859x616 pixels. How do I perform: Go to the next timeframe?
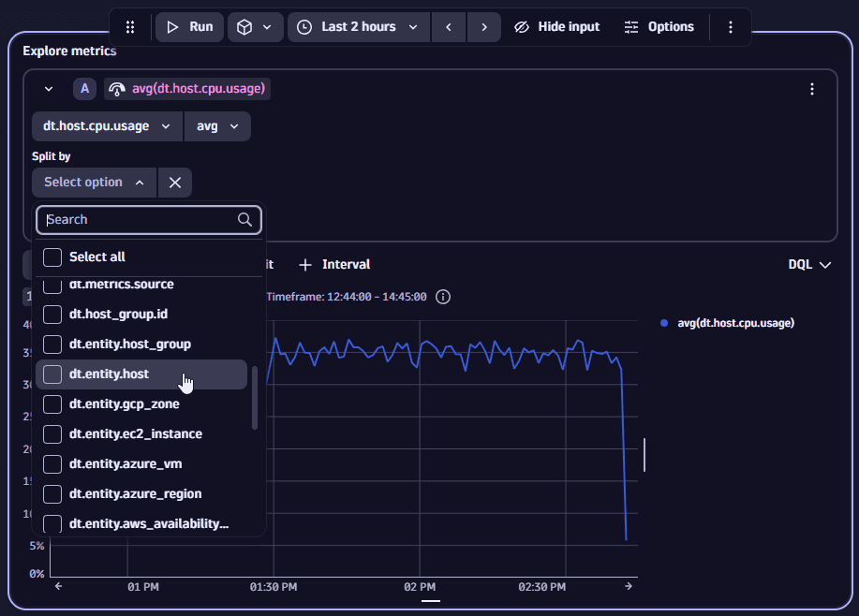click(483, 27)
